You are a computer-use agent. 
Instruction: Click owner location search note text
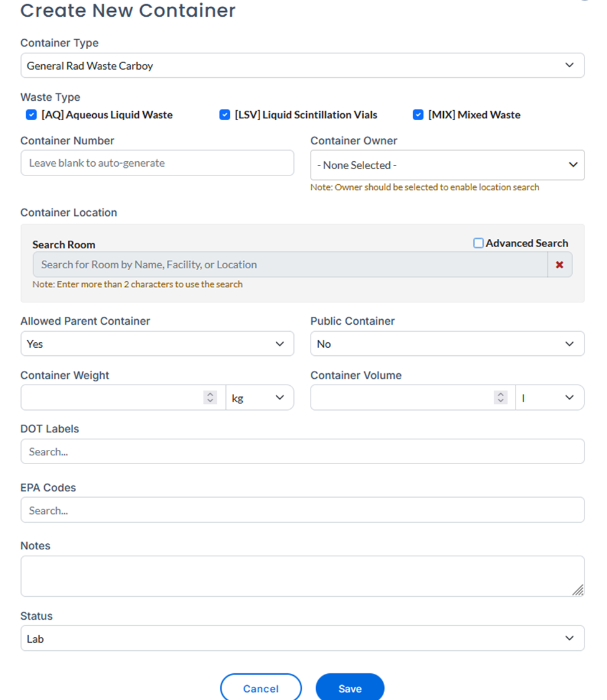coord(425,187)
